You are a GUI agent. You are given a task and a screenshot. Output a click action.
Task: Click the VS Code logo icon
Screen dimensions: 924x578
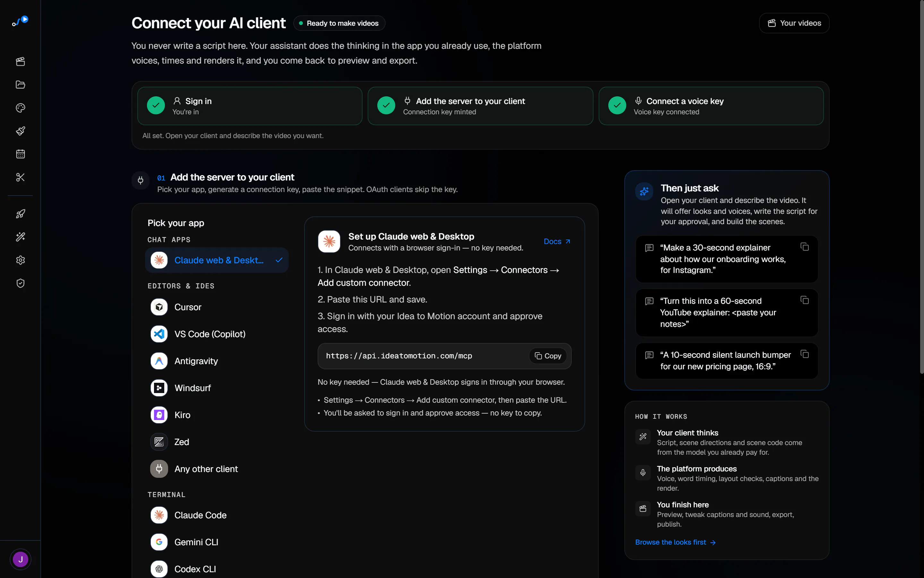[x=159, y=334]
